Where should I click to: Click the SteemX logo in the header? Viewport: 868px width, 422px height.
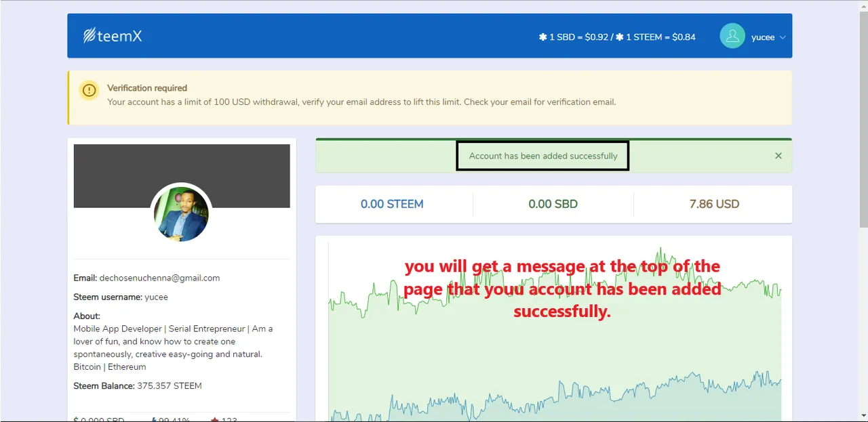[113, 36]
